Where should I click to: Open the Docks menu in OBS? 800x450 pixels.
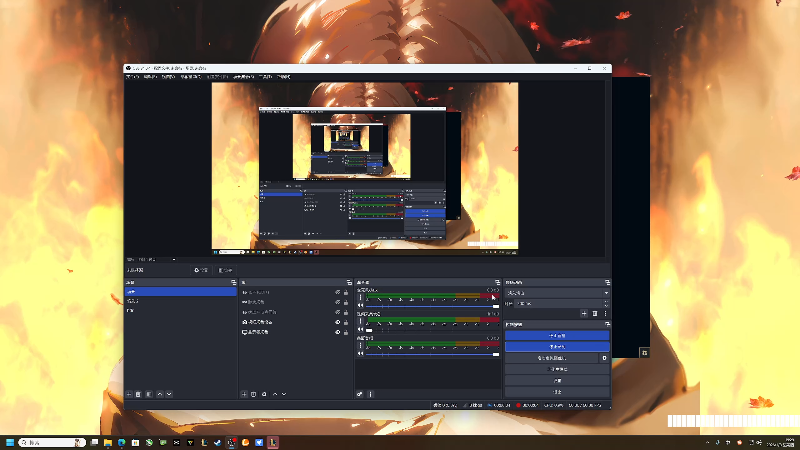coord(191,77)
